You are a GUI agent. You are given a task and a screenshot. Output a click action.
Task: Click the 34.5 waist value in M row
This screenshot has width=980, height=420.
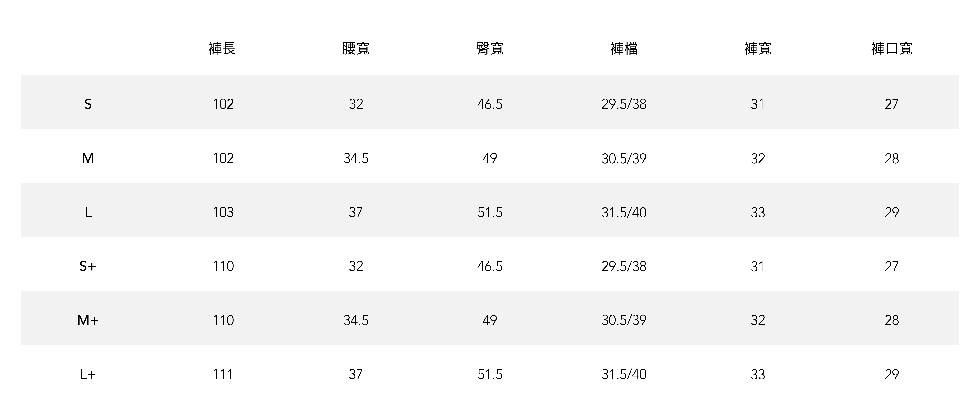[x=356, y=158]
